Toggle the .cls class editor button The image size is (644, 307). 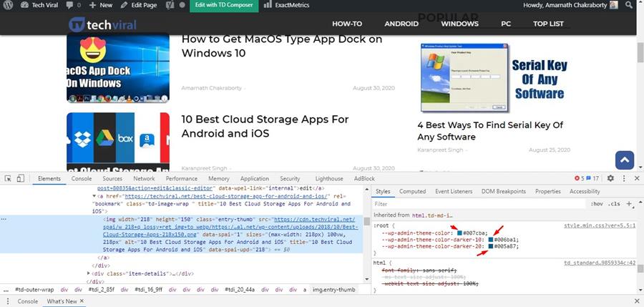(614, 204)
